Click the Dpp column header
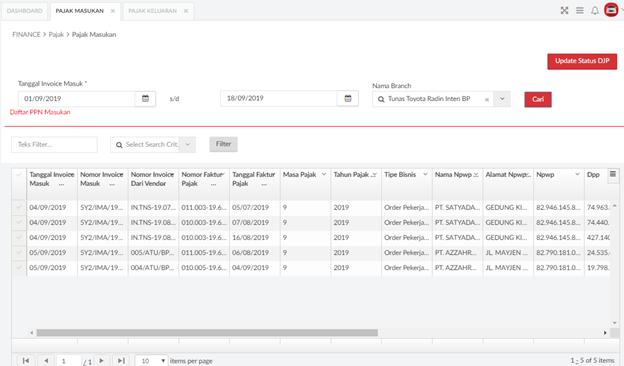The image size is (624, 366). click(593, 175)
